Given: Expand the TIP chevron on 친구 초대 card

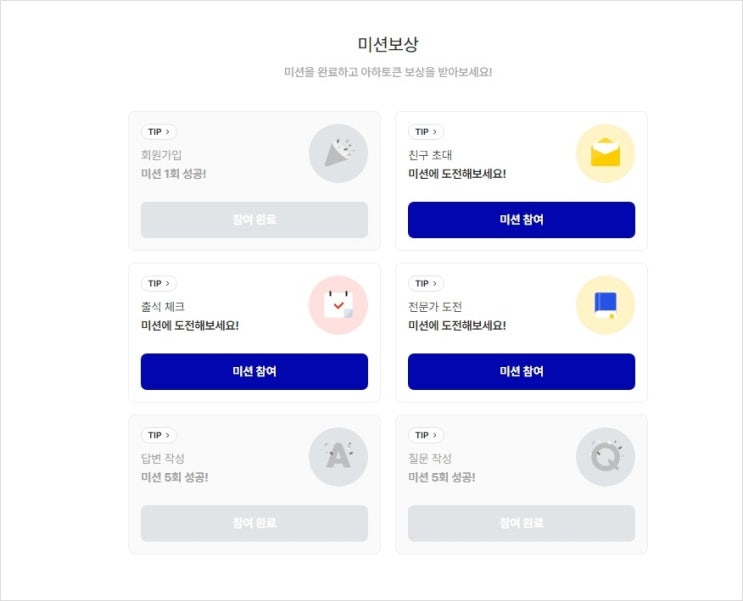Looking at the screenshot, I should [435, 131].
